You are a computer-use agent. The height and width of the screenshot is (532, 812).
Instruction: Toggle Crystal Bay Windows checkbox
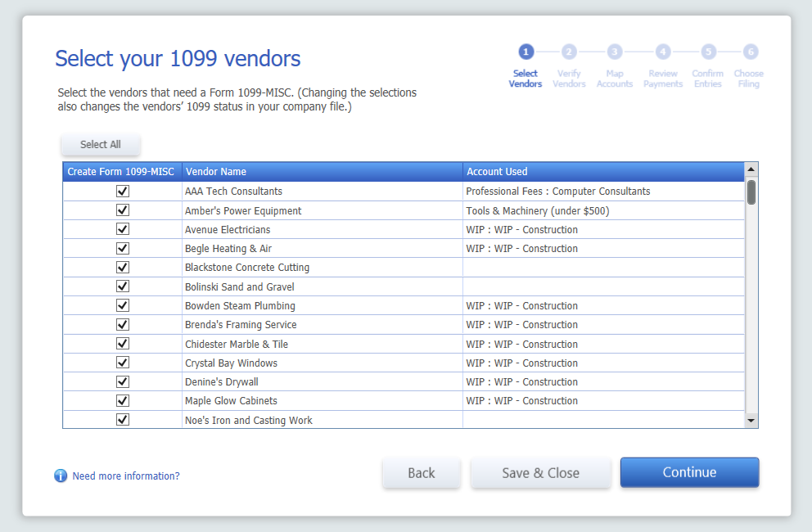tap(123, 363)
